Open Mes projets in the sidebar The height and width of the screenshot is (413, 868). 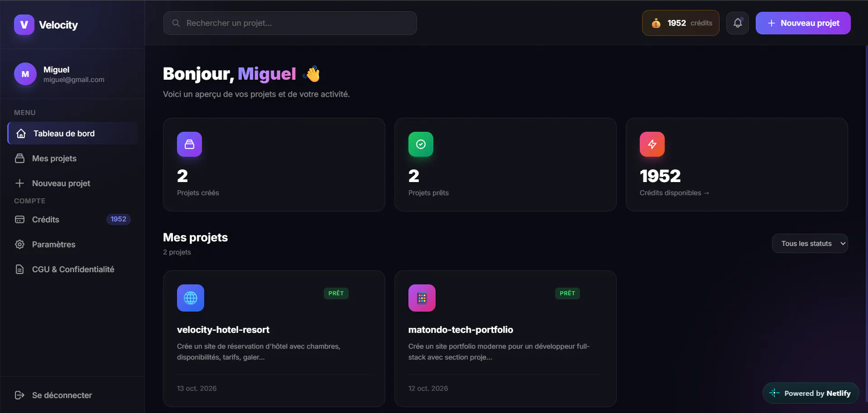pyautogui.click(x=72, y=158)
